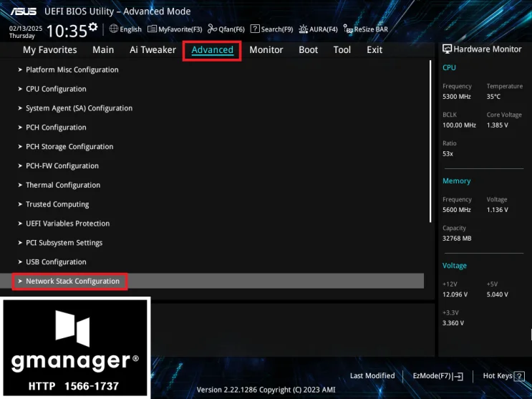Click the EzMode(F7) exit arrow icon

(458, 376)
